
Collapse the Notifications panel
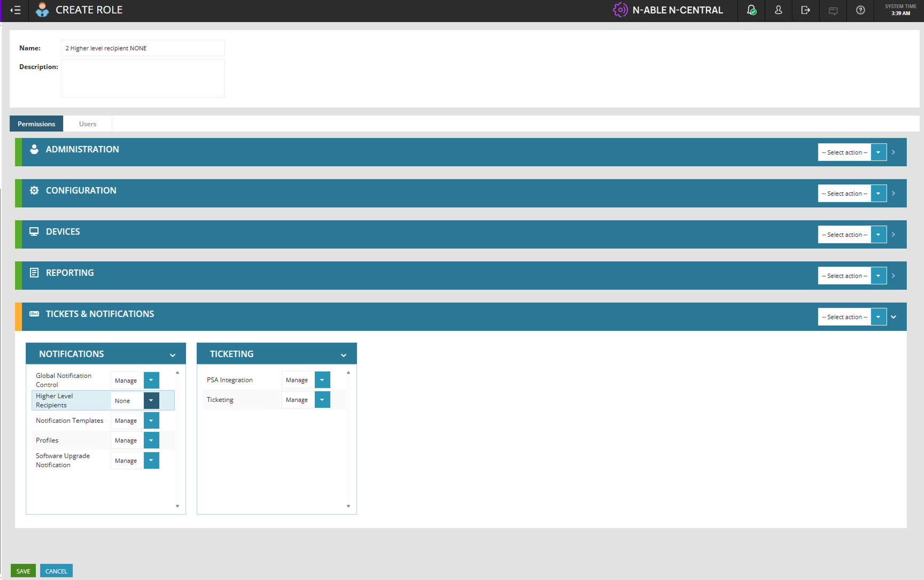pyautogui.click(x=173, y=355)
